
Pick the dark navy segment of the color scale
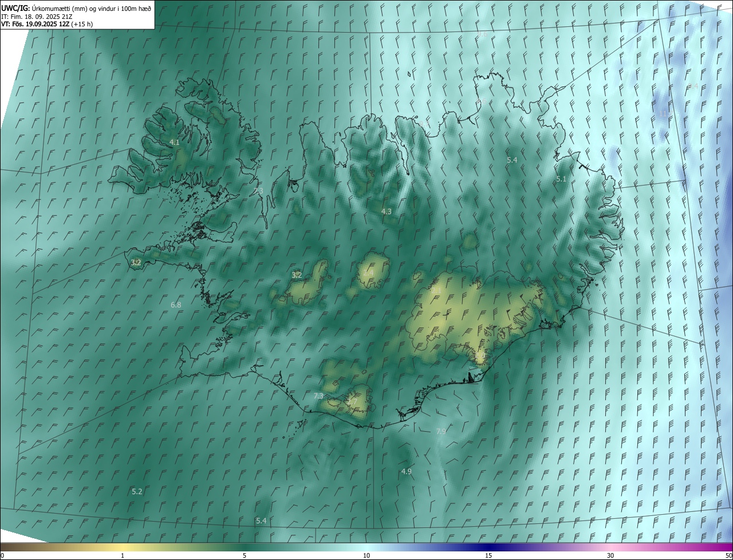coord(488,547)
